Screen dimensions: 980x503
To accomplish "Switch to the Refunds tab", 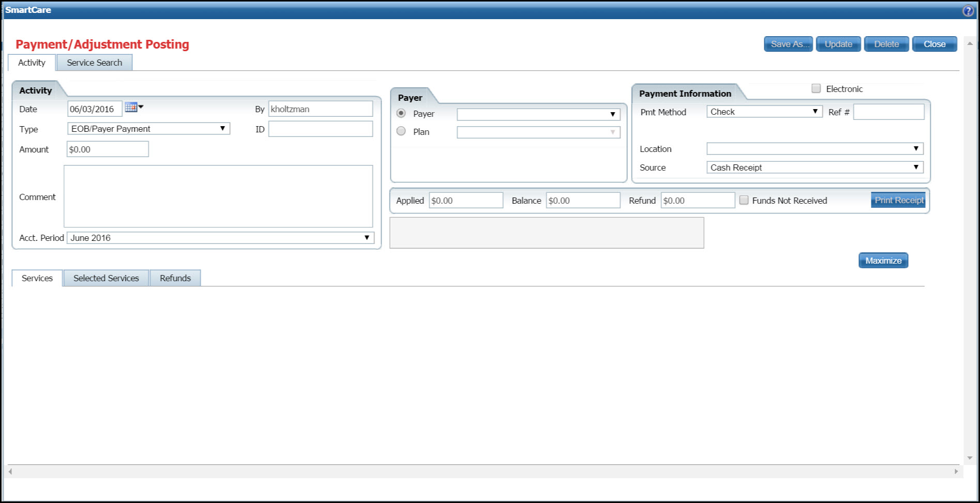I will point(175,278).
